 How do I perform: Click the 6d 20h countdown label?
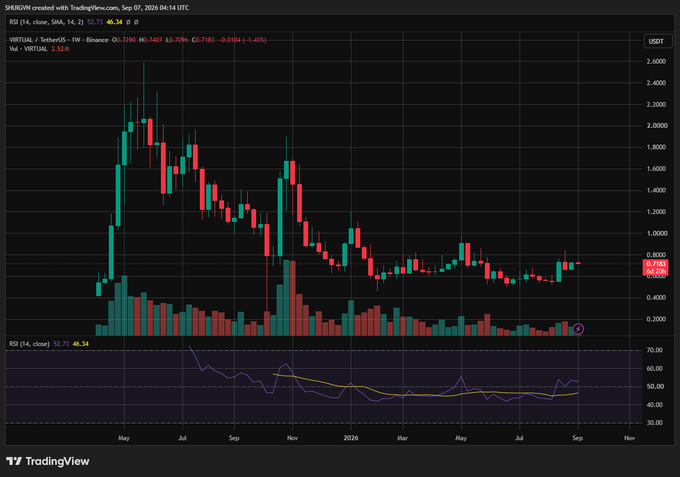pos(656,271)
